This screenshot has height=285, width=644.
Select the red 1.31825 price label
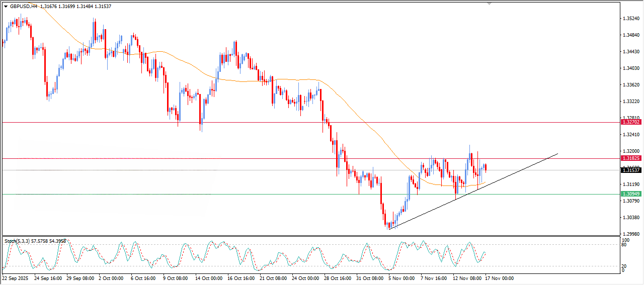[x=630, y=158]
